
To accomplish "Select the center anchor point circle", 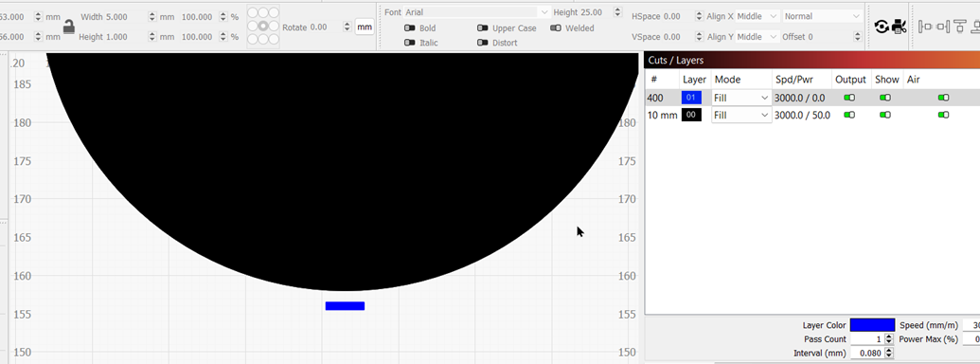I will tap(263, 27).
